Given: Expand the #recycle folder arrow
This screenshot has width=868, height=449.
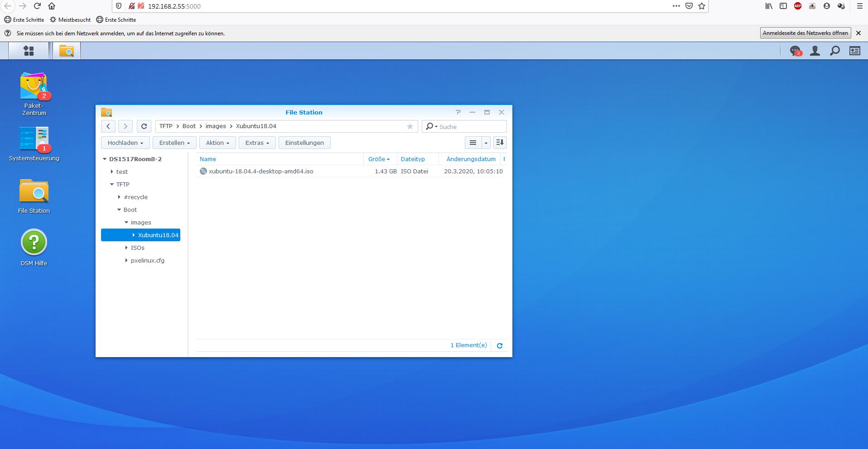Looking at the screenshot, I should point(119,197).
